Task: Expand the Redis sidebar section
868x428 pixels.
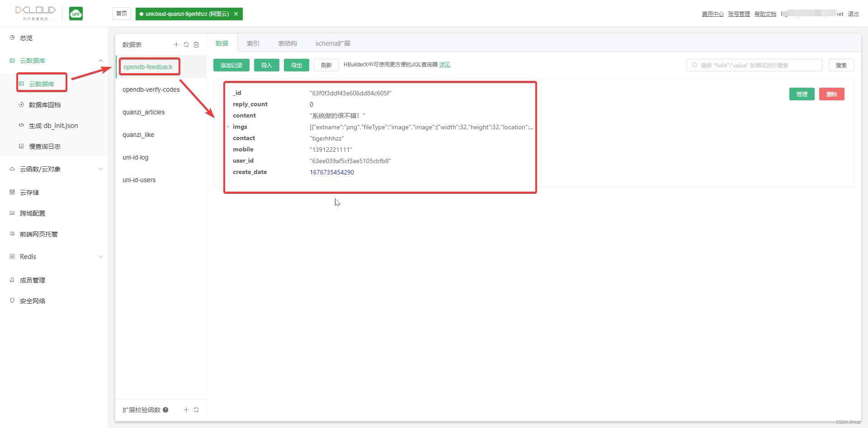Action: [101, 257]
